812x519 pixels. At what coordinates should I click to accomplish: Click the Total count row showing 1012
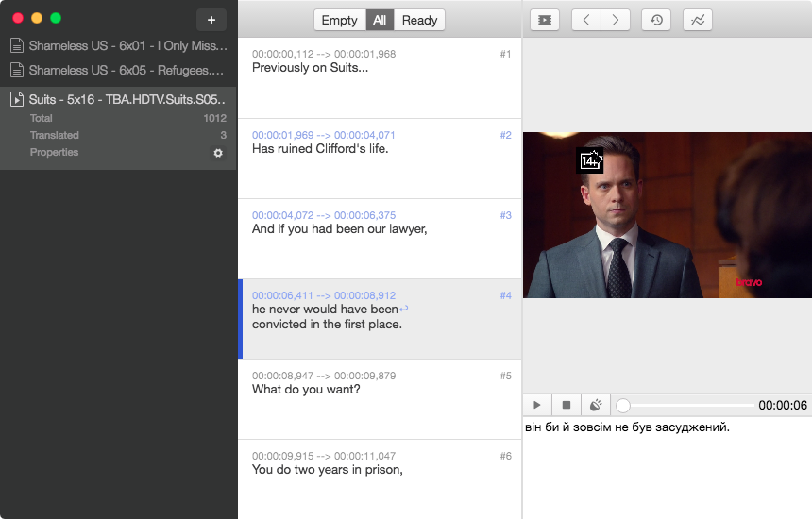click(x=127, y=118)
